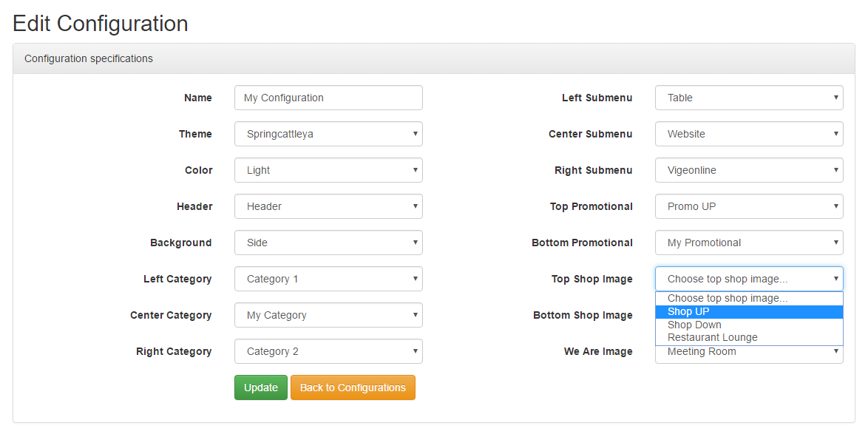Expand the Right Category dropdown

328,352
